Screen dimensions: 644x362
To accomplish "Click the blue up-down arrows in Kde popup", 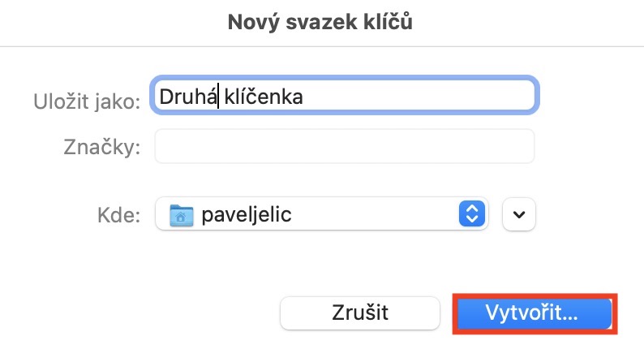I will 471,215.
